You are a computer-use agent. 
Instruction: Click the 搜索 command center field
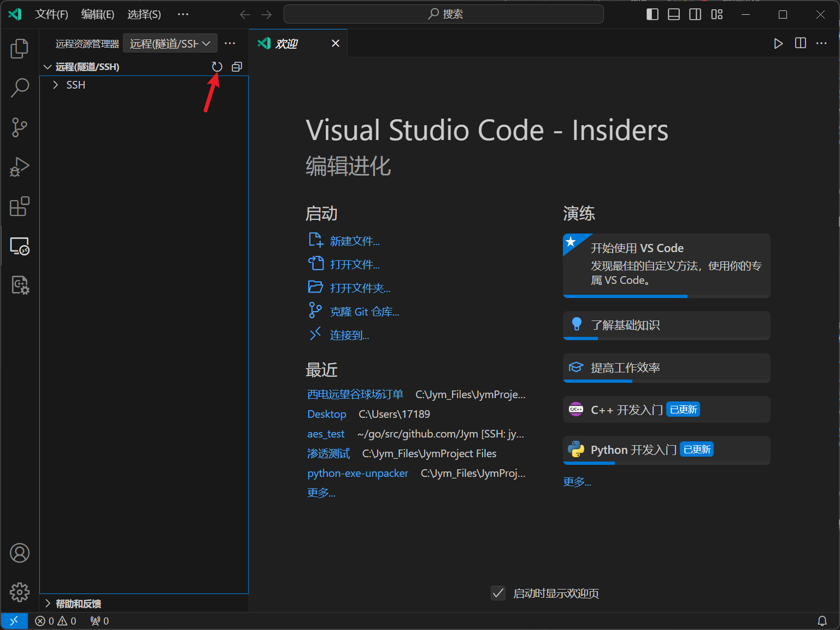[444, 14]
